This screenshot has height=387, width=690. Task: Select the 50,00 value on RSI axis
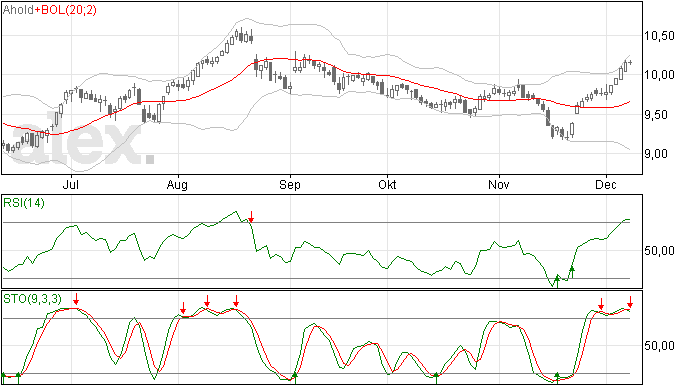659,251
